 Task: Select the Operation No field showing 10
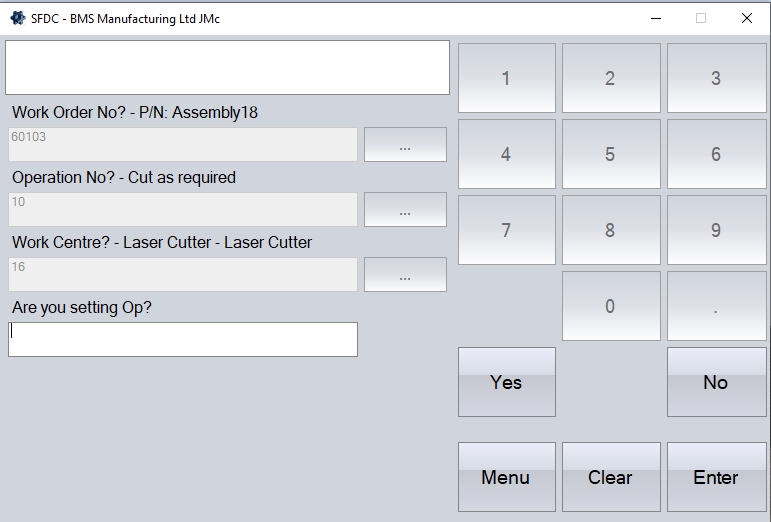click(x=183, y=210)
